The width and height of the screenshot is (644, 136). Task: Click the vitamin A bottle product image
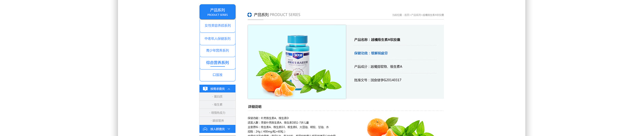pyautogui.click(x=297, y=62)
